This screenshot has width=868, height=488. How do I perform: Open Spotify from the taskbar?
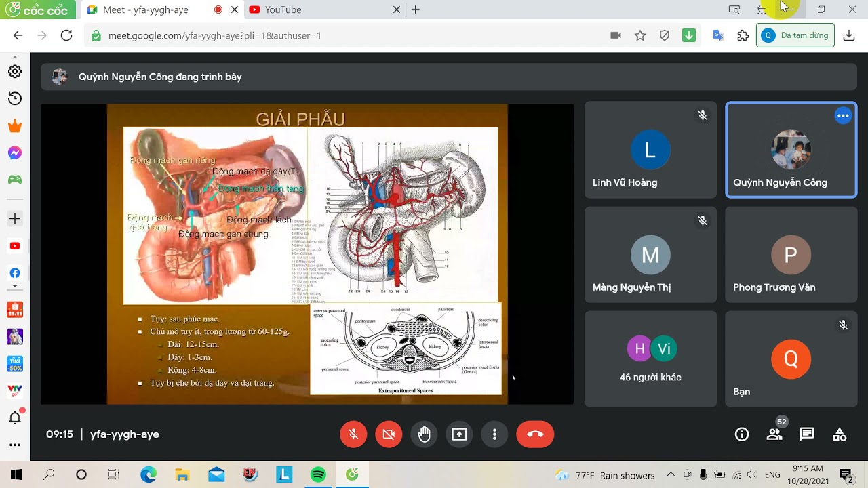[318, 474]
